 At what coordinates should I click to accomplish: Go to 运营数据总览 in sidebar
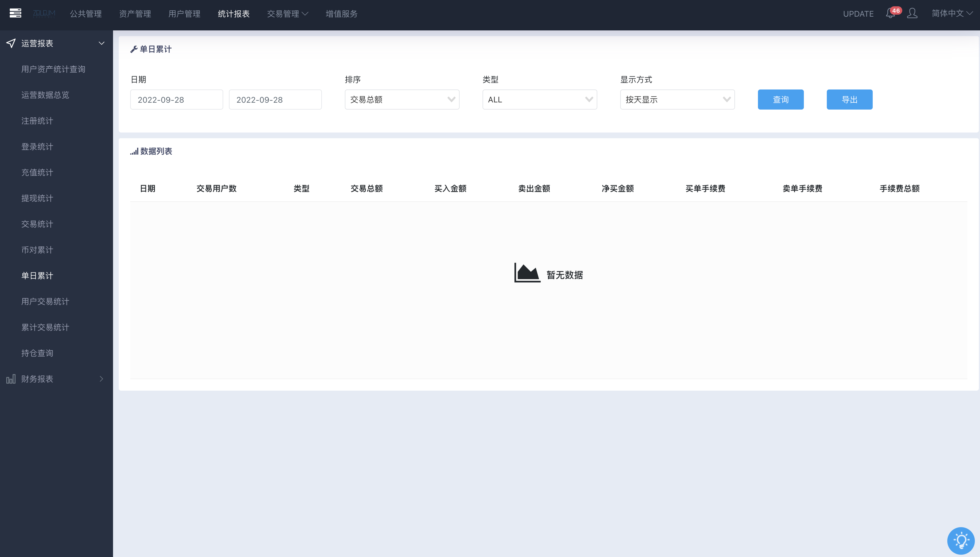click(45, 95)
